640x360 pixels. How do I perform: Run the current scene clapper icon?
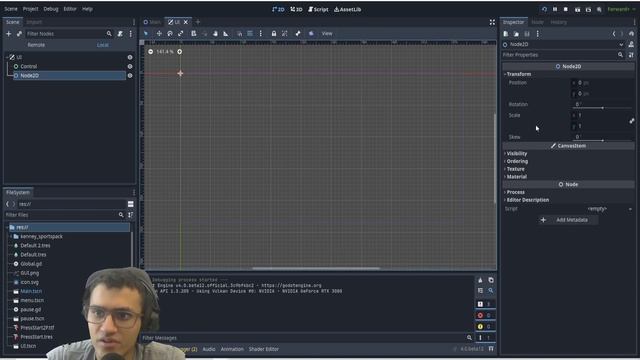pyautogui.click(x=577, y=9)
